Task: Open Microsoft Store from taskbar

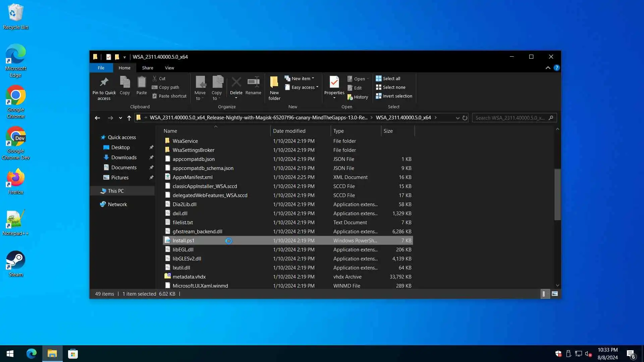Action: click(x=73, y=354)
